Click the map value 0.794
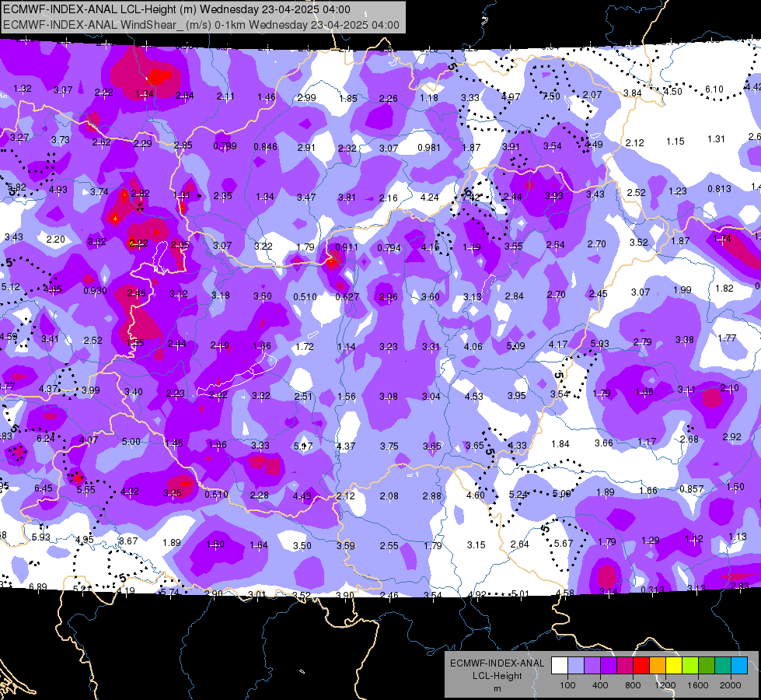Screen dimensions: 761x700 (x=389, y=248)
